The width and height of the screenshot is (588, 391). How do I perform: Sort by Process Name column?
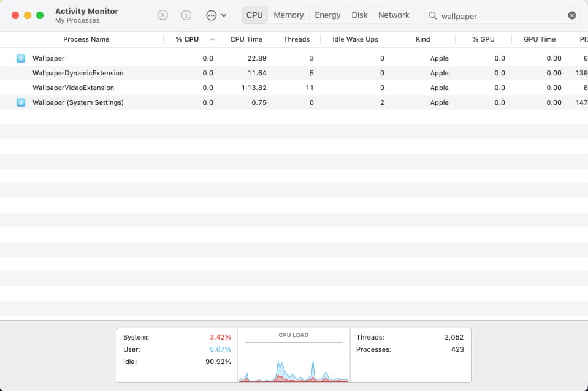tap(86, 39)
